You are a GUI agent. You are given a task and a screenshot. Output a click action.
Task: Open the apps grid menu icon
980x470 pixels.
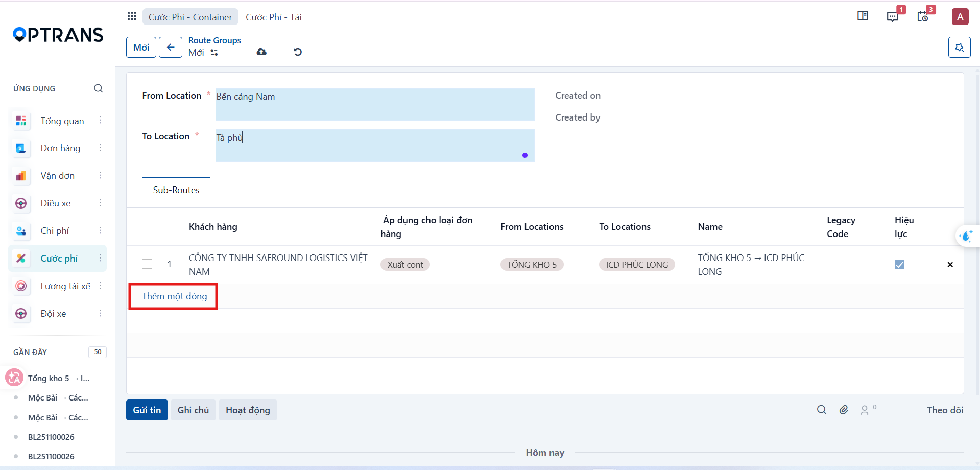point(132,16)
